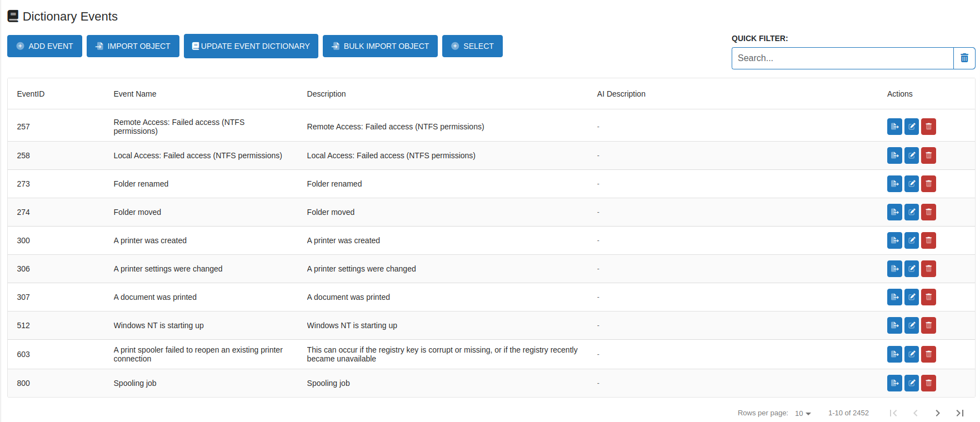Go to the next page of events
980x422 pixels.
tap(938, 413)
